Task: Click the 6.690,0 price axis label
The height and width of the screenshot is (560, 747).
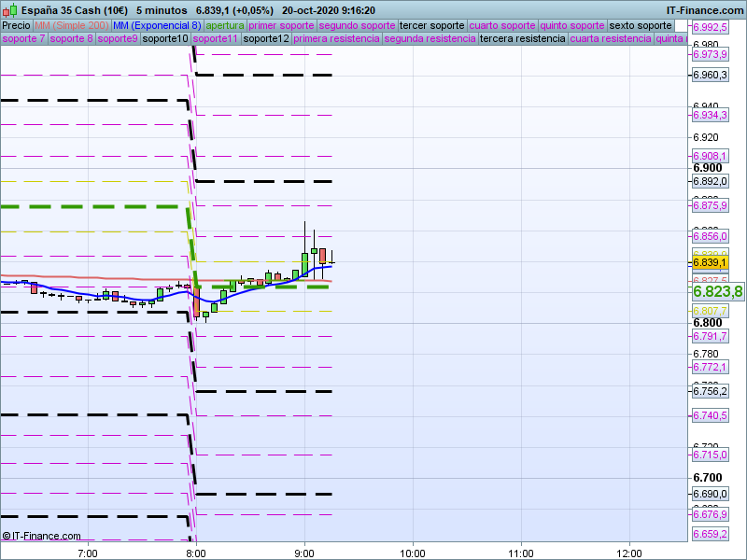Action: pyautogui.click(x=710, y=494)
